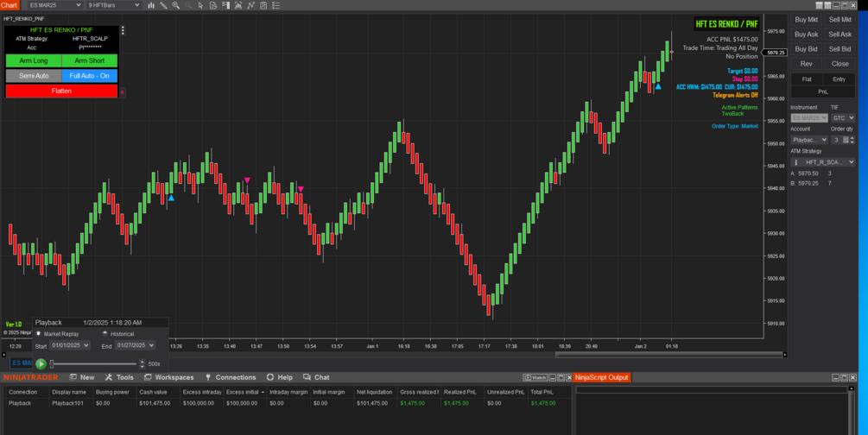
Task: Enable Arm Short on HFT panel
Action: (x=90, y=60)
